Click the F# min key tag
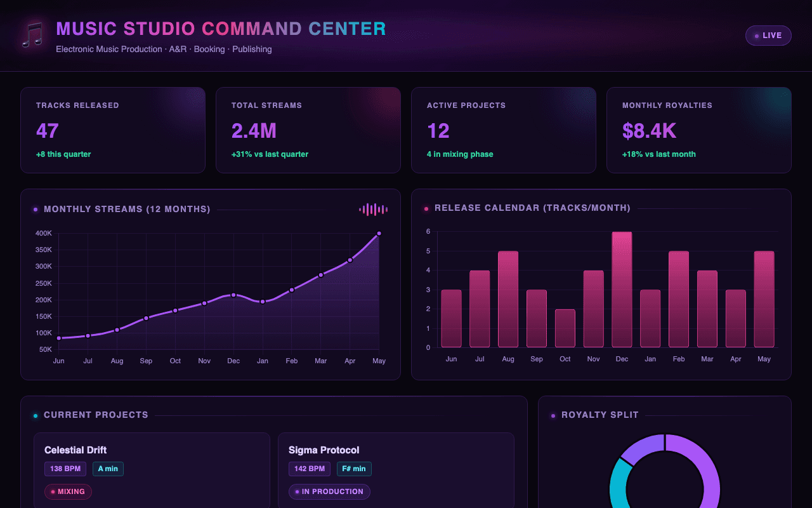Image resolution: width=812 pixels, height=508 pixels. tap(354, 469)
